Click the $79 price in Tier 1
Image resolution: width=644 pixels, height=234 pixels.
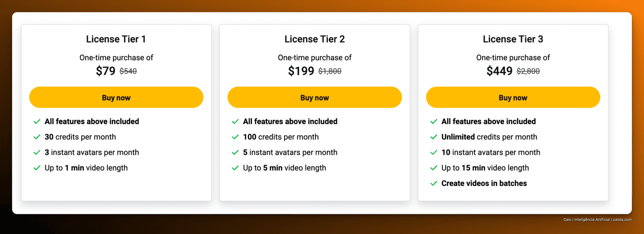coord(105,71)
